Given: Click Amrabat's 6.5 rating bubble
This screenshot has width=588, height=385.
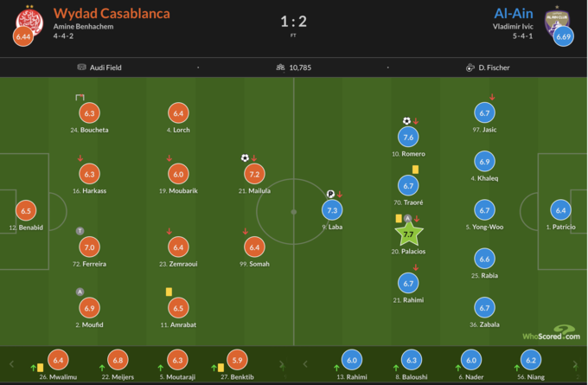Looking at the screenshot, I should click(x=178, y=308).
